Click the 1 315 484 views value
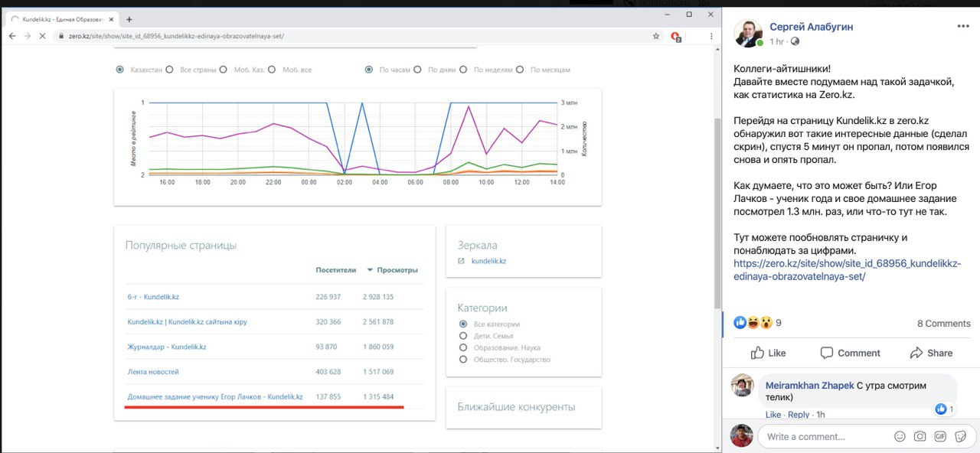Viewport: 980px width, 453px height. (378, 397)
